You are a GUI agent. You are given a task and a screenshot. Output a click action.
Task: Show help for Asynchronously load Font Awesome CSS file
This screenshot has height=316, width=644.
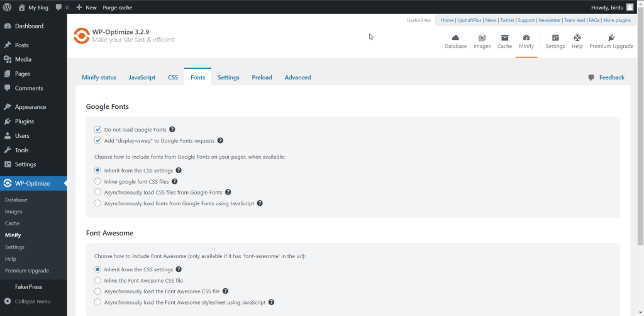[x=225, y=291]
